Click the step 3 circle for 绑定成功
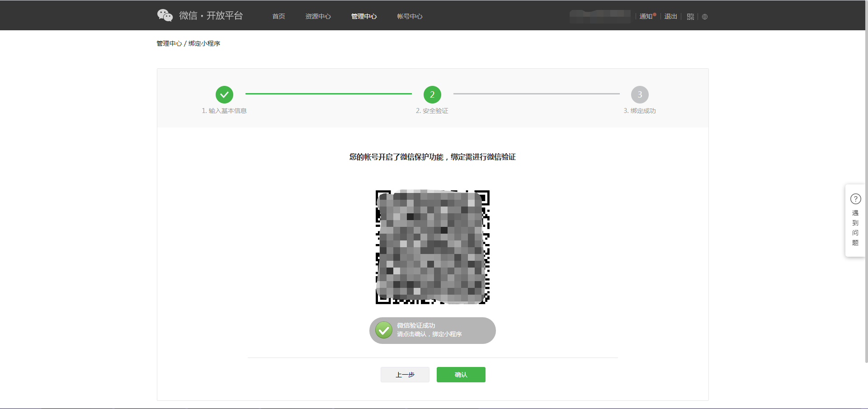The height and width of the screenshot is (409, 868). 640,94
